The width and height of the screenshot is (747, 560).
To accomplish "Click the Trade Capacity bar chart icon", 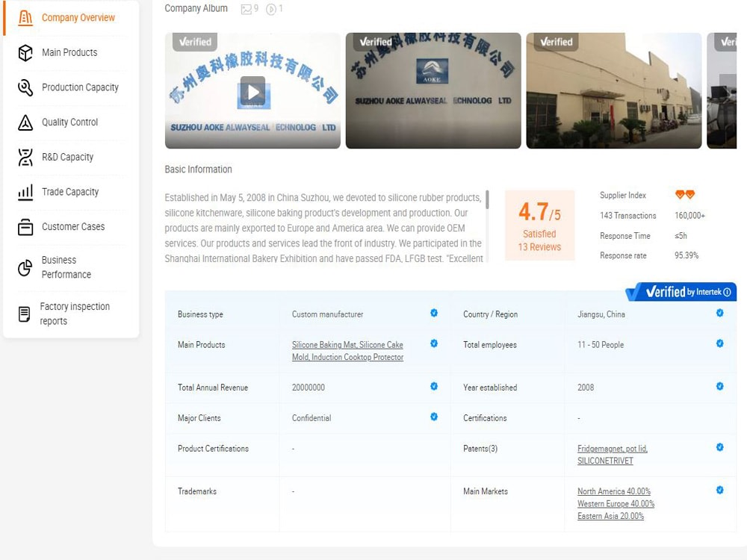I will pyautogui.click(x=25, y=192).
